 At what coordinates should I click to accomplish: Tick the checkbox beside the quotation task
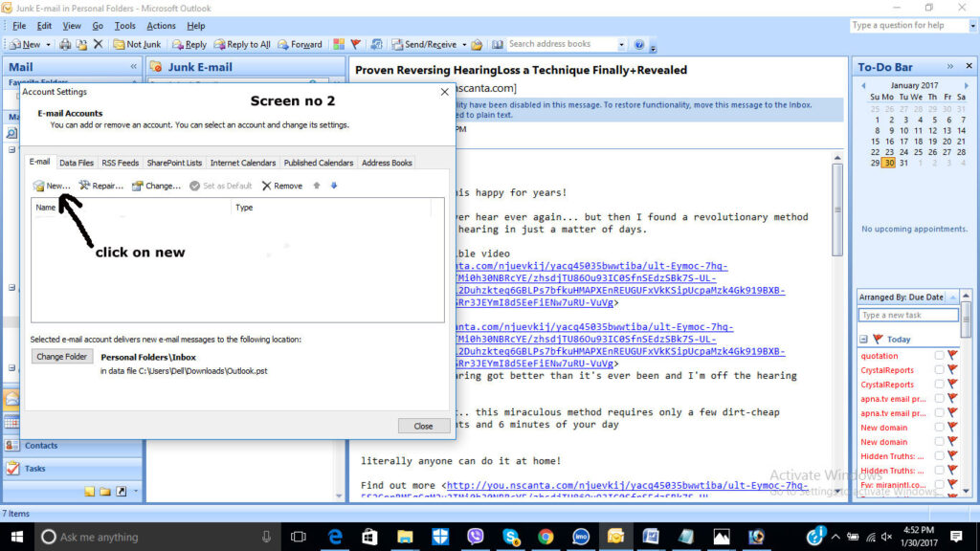[x=939, y=356]
